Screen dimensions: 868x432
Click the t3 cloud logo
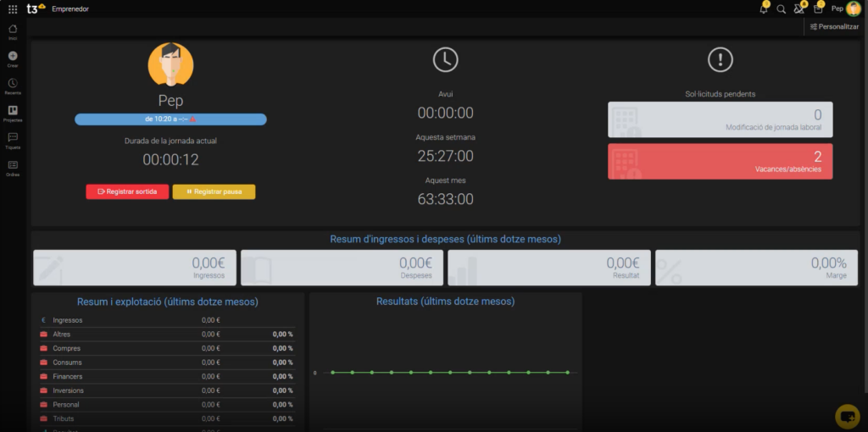pyautogui.click(x=36, y=8)
